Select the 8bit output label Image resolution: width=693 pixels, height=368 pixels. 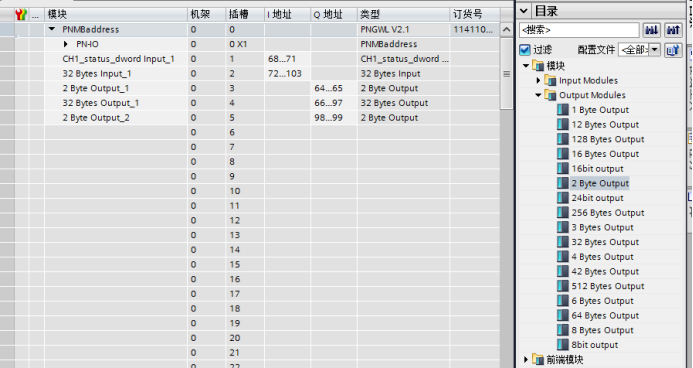[595, 345]
